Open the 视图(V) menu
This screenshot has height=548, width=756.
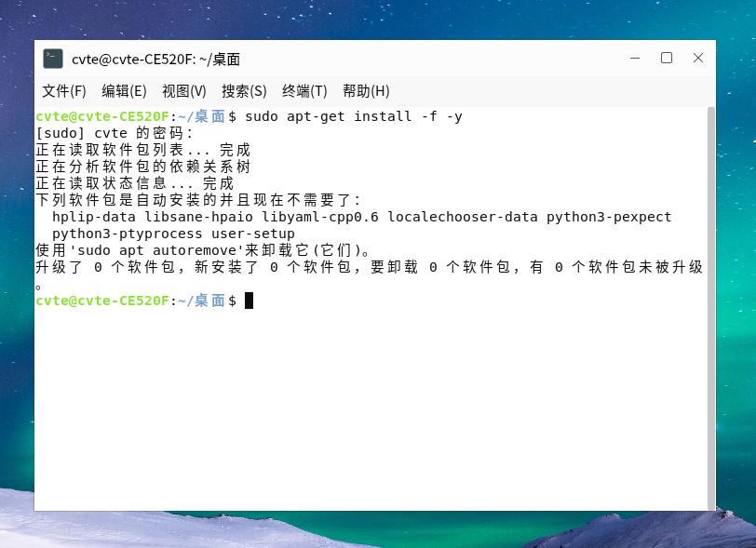pyautogui.click(x=184, y=91)
